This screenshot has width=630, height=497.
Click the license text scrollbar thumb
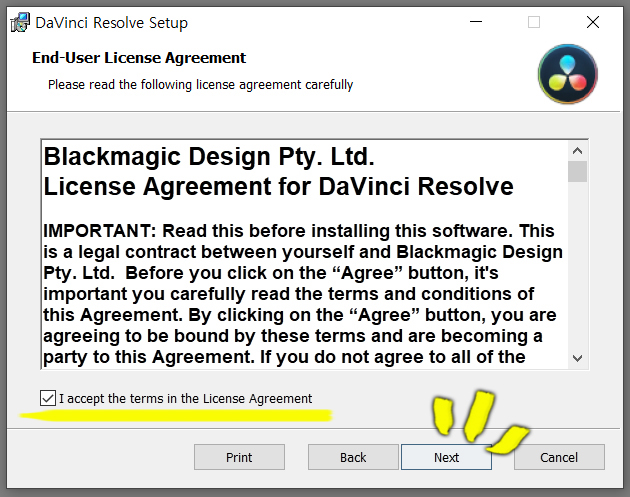pos(578,172)
